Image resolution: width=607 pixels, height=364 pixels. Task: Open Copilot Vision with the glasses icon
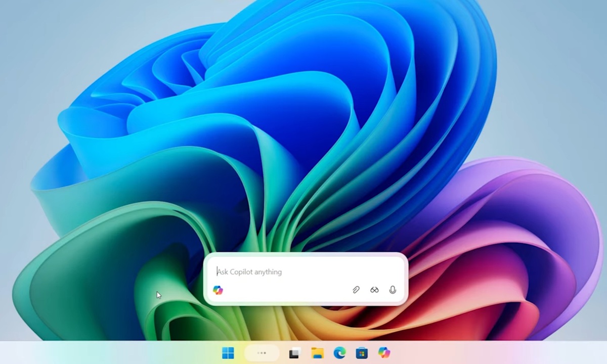pyautogui.click(x=374, y=290)
